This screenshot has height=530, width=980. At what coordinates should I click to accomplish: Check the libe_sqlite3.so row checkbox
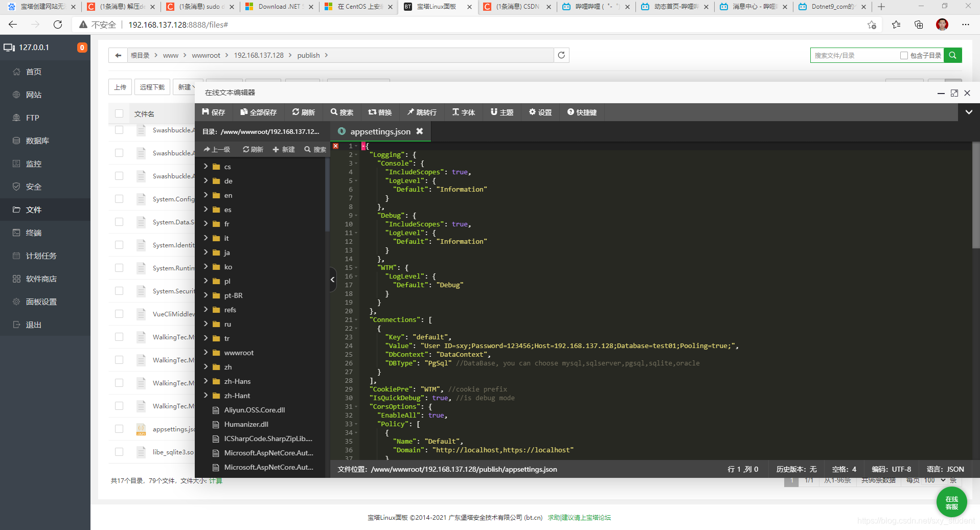pos(119,452)
